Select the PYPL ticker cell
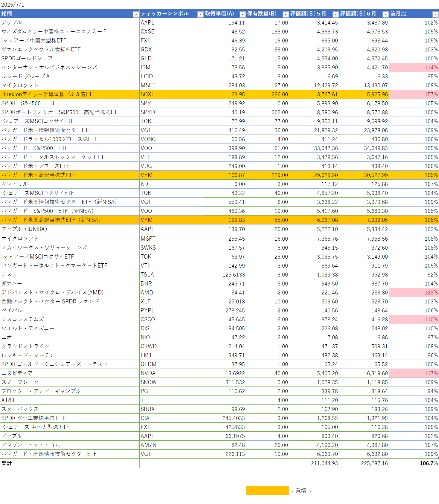The image size is (439, 504). 172,311
